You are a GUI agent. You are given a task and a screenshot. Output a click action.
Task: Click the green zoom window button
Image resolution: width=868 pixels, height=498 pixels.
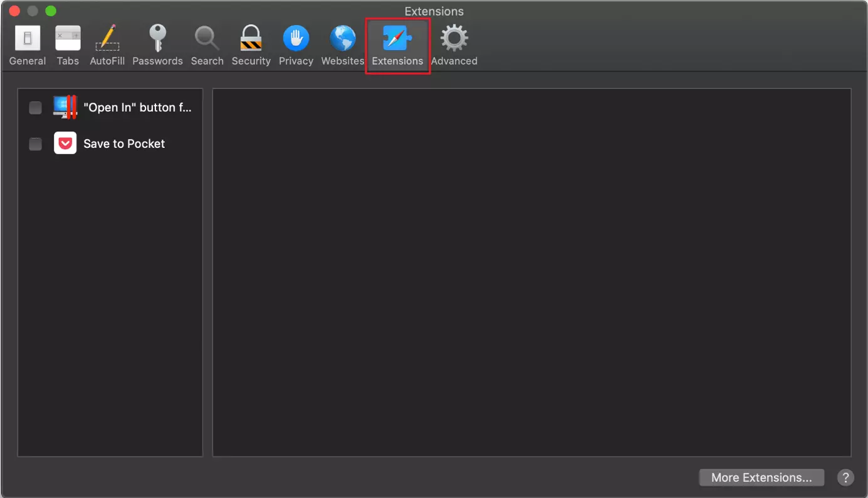coord(51,11)
